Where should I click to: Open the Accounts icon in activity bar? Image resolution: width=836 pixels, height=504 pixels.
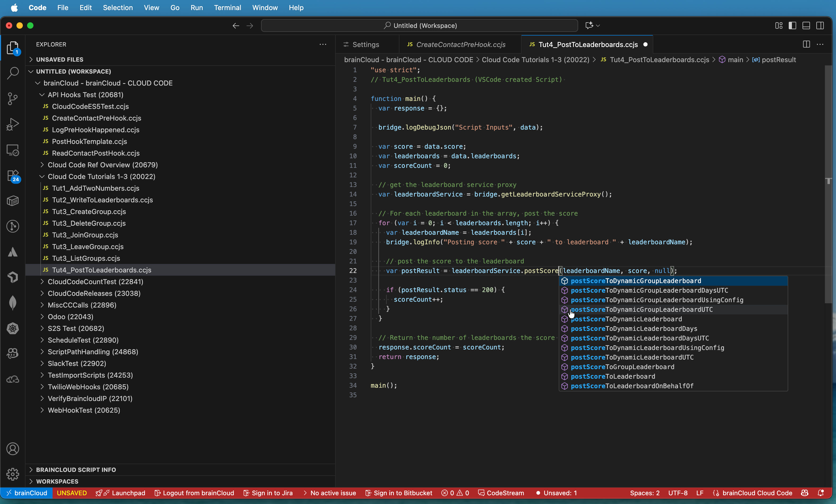click(13, 449)
